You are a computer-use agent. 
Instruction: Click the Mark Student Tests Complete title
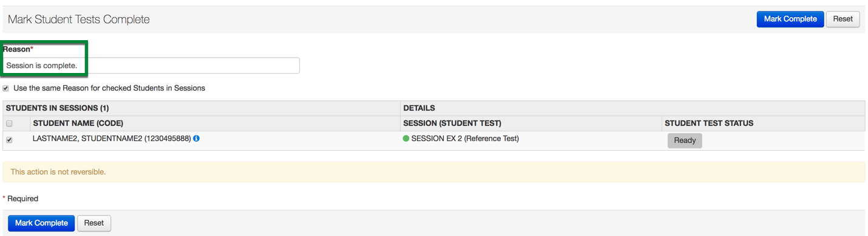point(79,19)
